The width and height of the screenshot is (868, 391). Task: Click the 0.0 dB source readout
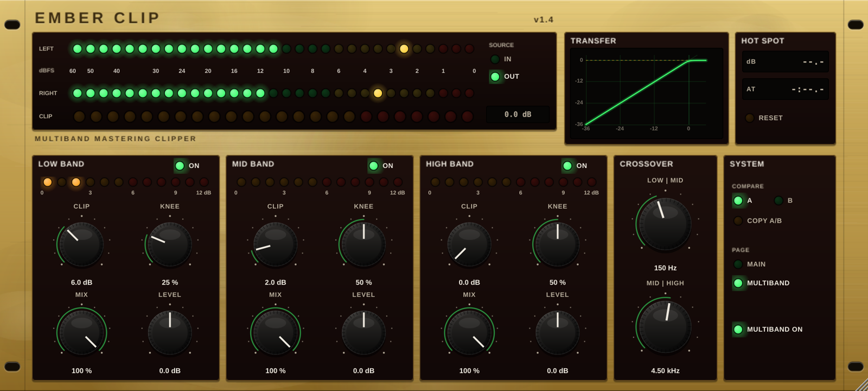click(518, 115)
